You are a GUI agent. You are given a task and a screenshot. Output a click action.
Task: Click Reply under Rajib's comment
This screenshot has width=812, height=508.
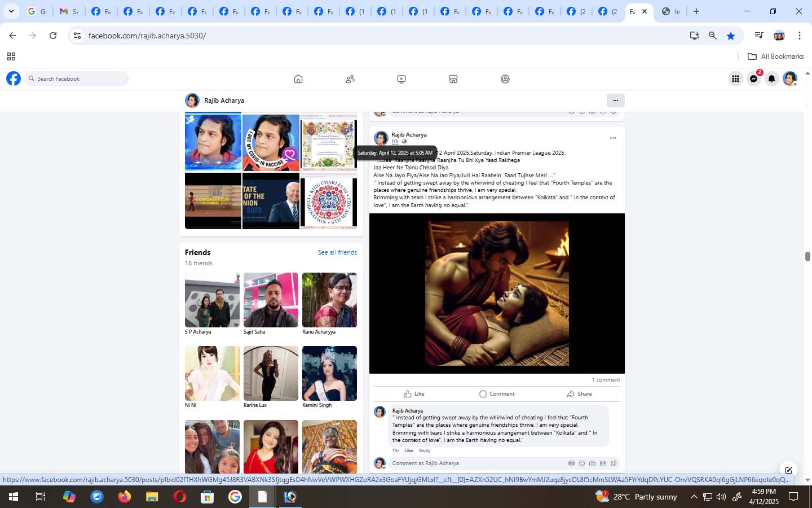click(425, 450)
